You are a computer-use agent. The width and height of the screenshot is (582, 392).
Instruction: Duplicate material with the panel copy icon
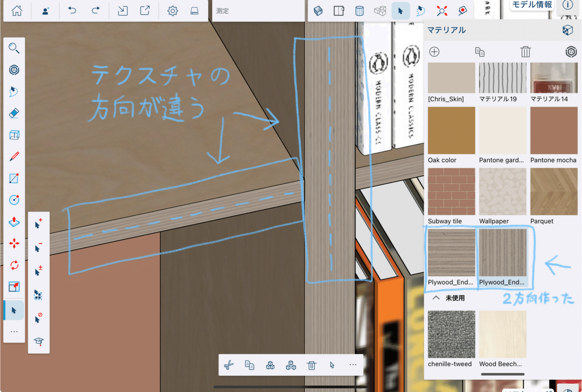point(480,52)
